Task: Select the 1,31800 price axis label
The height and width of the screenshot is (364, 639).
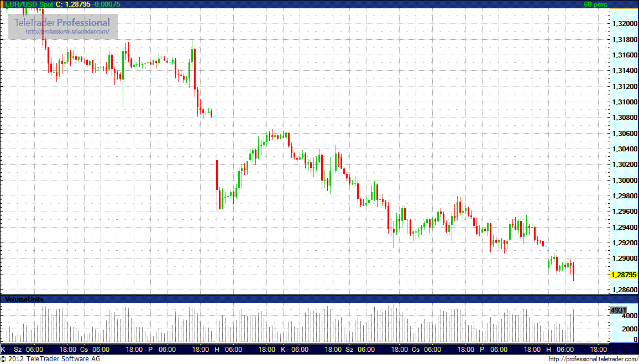Action: coord(624,40)
